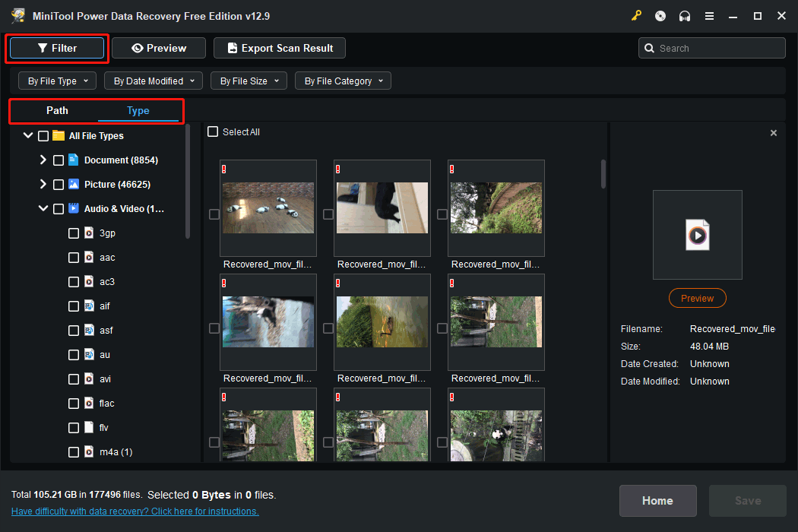
Task: Click the Document category file icon
Action: (x=73, y=160)
